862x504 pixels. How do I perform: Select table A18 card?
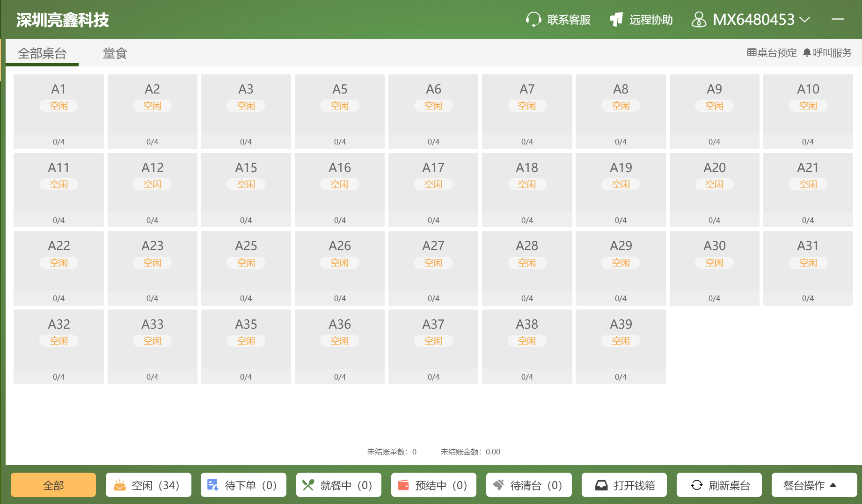tap(527, 190)
